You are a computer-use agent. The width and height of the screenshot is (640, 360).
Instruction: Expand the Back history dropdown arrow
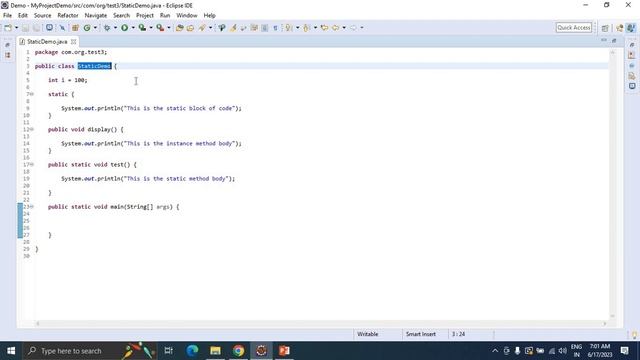coord(344,28)
